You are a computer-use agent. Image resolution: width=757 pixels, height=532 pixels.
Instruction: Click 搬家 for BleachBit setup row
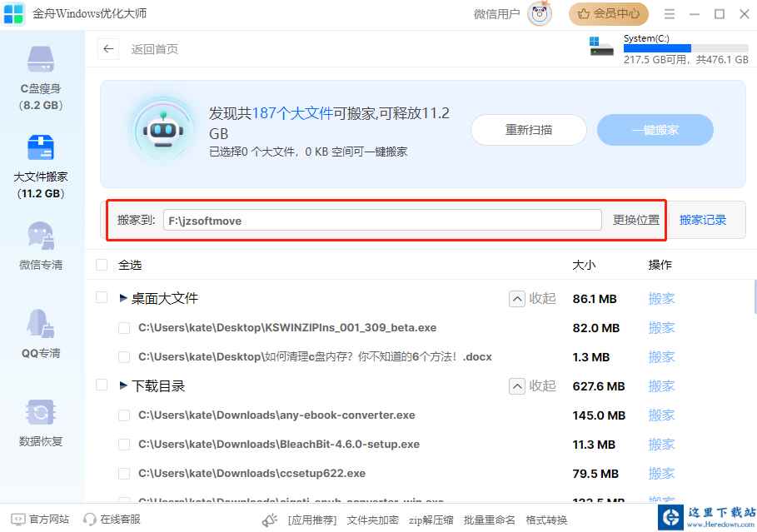click(x=661, y=444)
